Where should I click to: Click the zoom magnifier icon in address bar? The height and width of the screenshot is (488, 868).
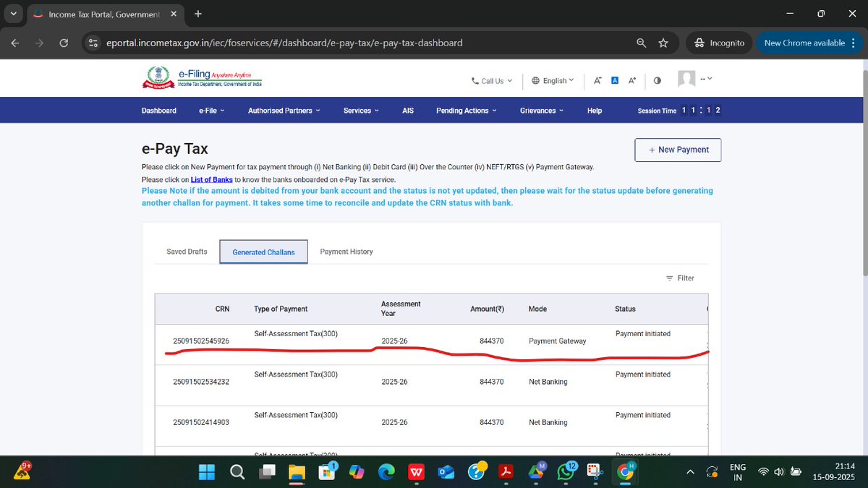point(641,43)
